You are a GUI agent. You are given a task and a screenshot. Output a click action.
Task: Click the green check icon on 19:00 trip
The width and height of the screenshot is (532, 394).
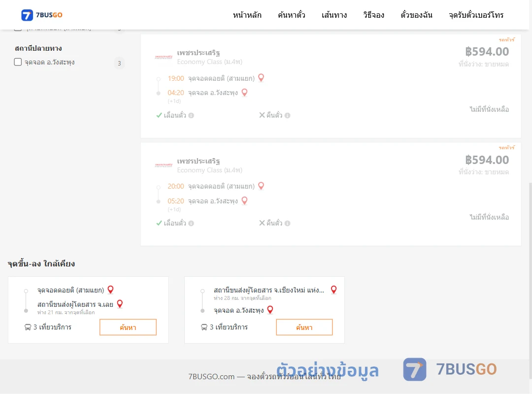click(x=159, y=115)
